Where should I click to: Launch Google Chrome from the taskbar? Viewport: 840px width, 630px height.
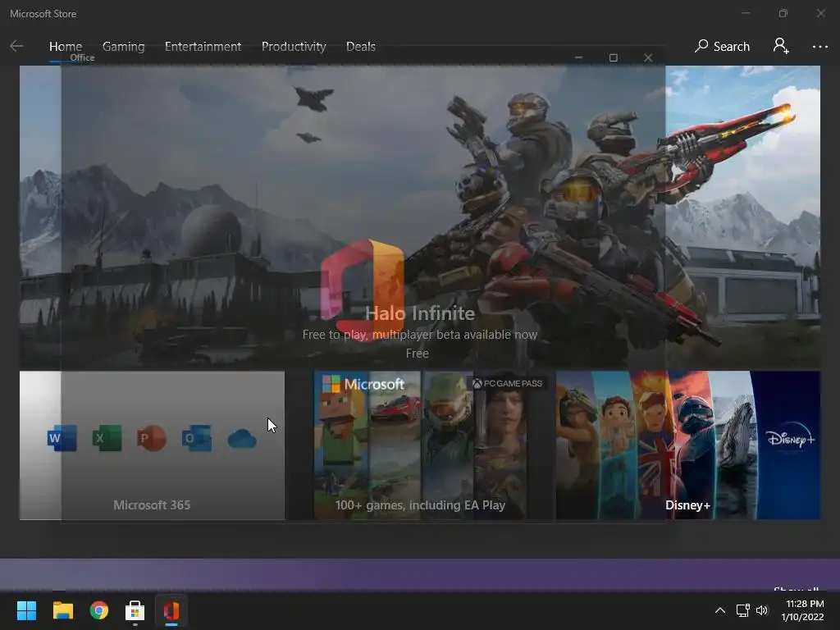[x=99, y=610]
